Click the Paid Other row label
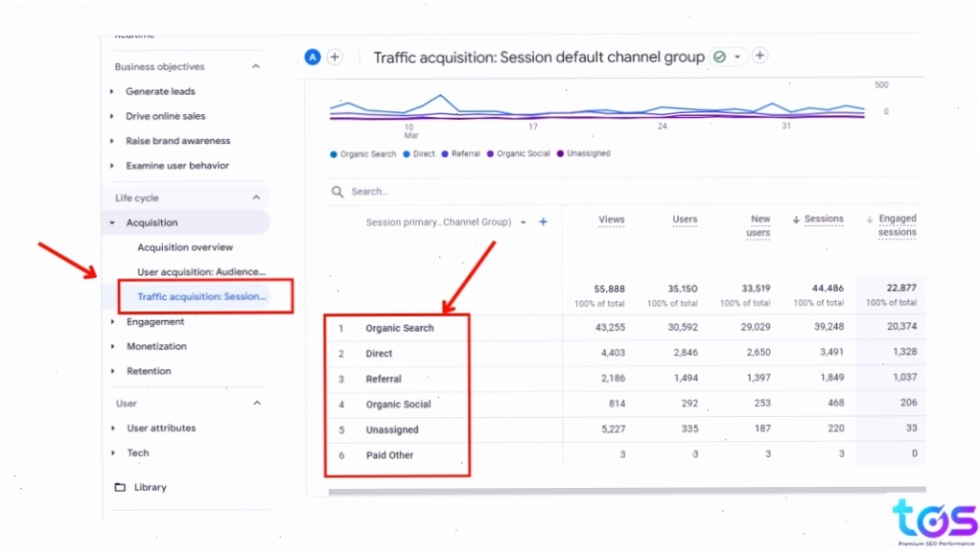 click(389, 455)
